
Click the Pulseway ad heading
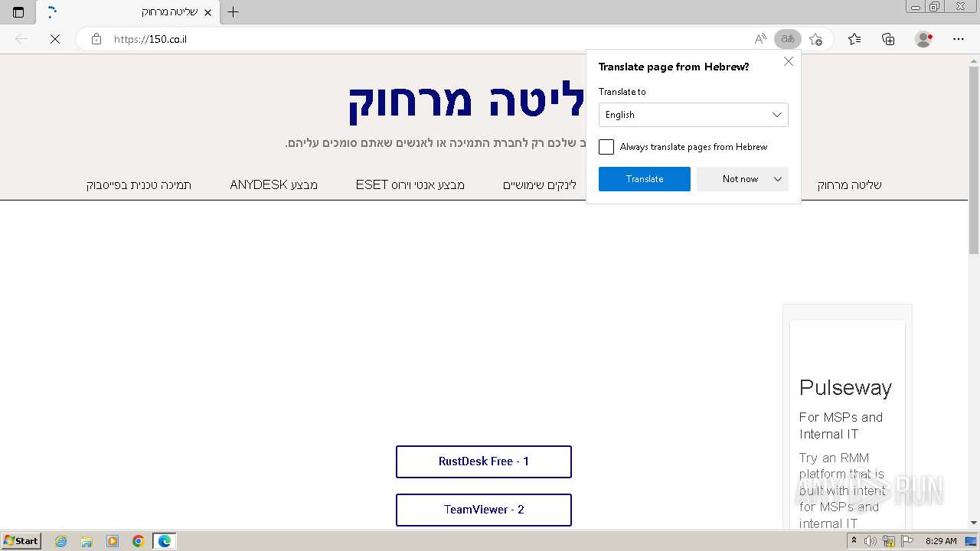[x=845, y=388]
